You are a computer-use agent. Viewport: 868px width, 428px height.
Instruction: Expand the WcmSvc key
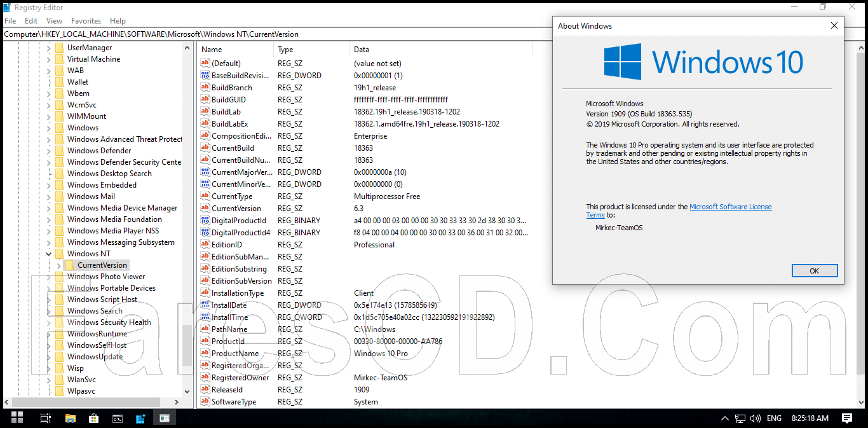click(x=49, y=105)
